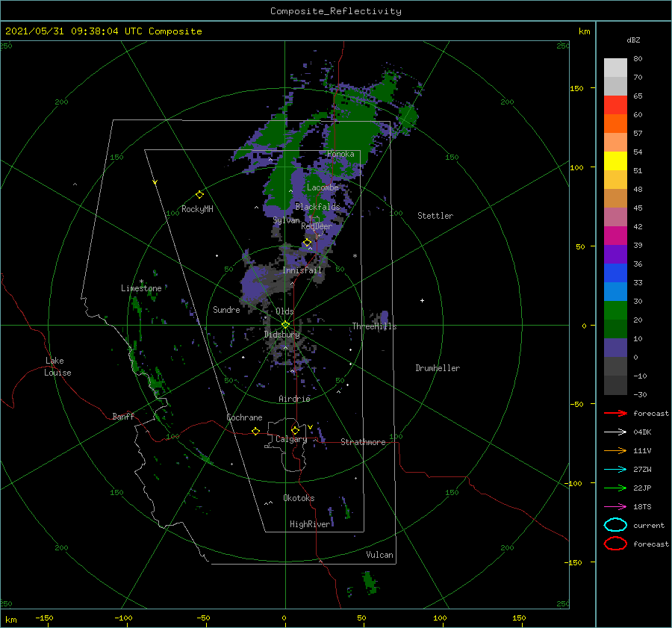Pick the yellow 51-54 dBZ swatch
Screen dimensions: 672x628
tap(615, 161)
